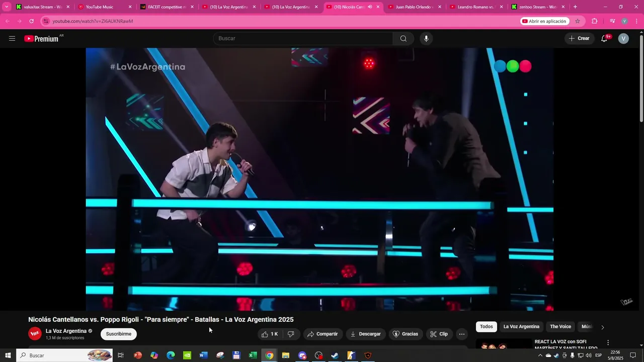
Task: Select the Todos filter chip
Action: click(x=487, y=327)
